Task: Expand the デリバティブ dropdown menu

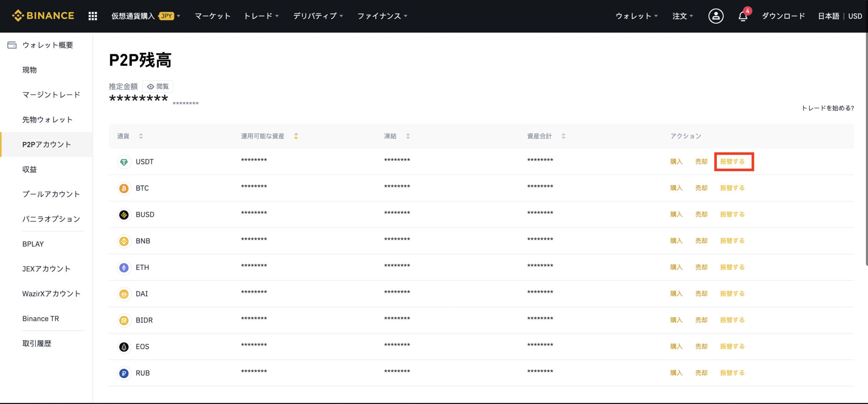Action: [x=318, y=16]
